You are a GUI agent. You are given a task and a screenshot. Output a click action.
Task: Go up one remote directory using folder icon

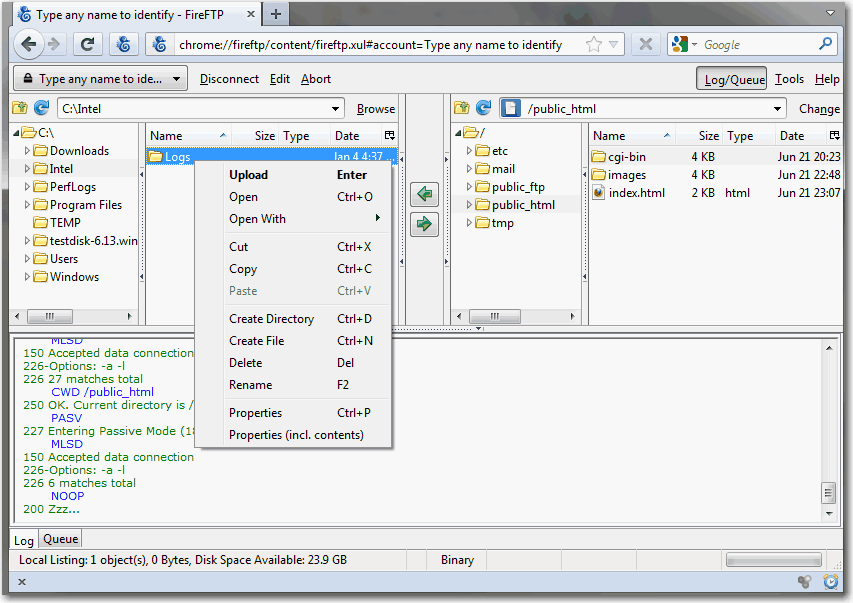[x=462, y=108]
